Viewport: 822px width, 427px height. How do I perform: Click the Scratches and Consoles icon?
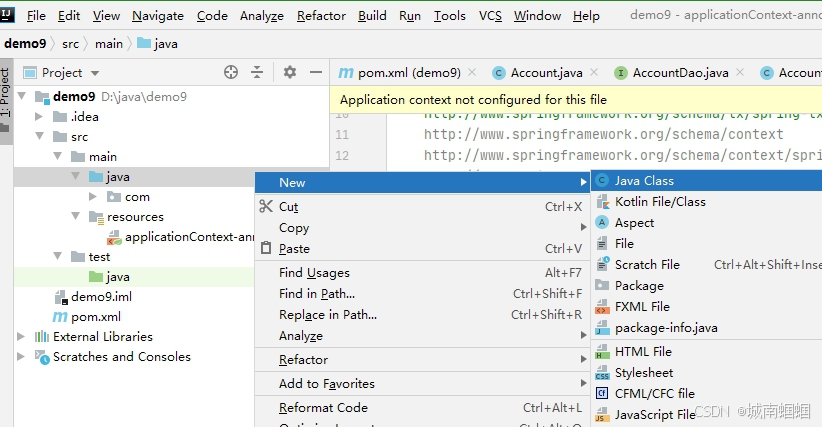[x=42, y=357]
